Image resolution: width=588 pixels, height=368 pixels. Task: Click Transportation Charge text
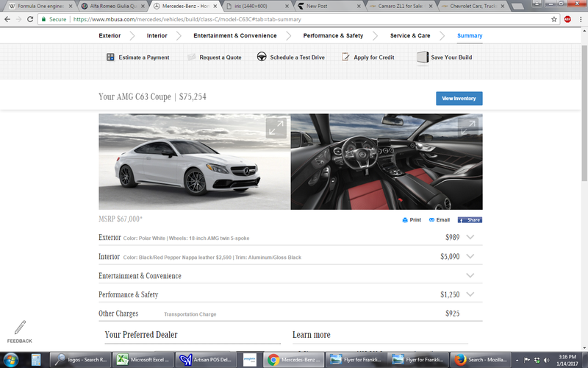[190, 314]
